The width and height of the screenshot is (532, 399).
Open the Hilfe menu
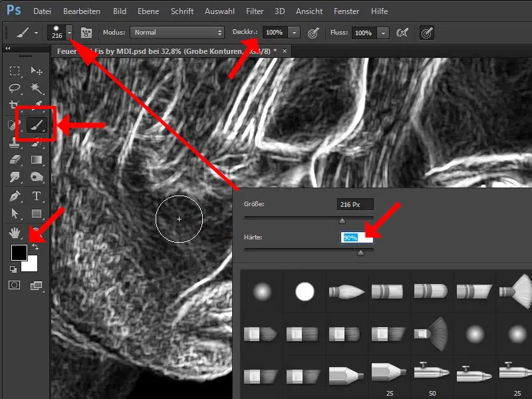pyautogui.click(x=379, y=11)
